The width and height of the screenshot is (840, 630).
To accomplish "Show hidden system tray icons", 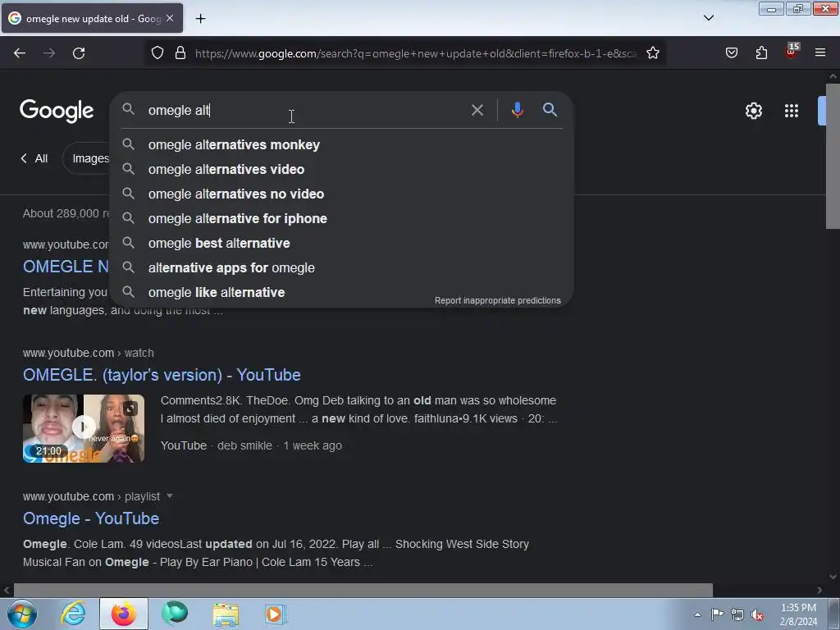I will (697, 614).
